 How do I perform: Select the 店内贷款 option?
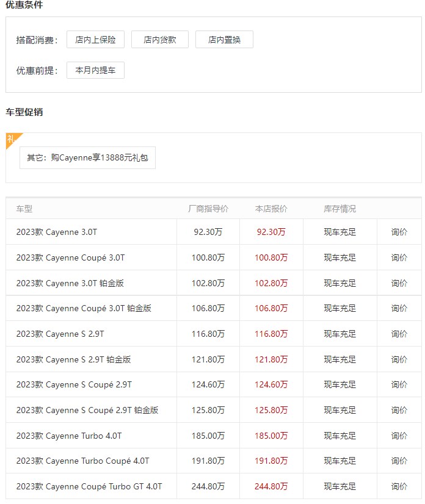coord(160,40)
